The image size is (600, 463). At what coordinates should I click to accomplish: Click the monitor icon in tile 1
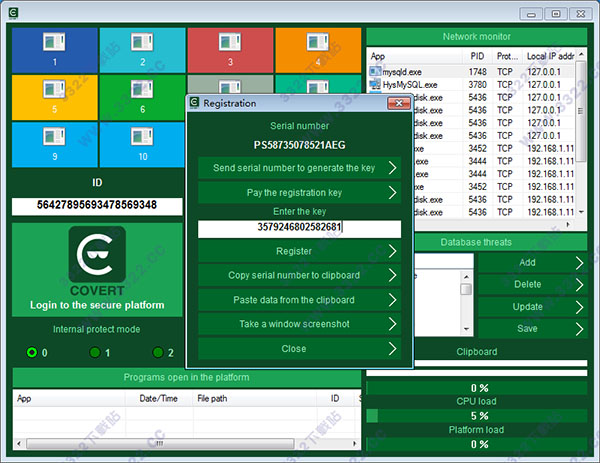pyautogui.click(x=55, y=44)
